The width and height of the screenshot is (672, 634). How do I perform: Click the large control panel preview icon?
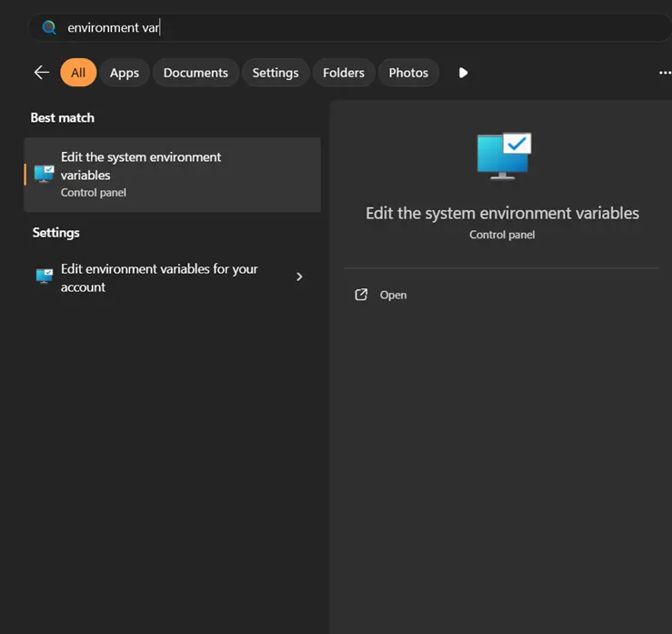[504, 156]
